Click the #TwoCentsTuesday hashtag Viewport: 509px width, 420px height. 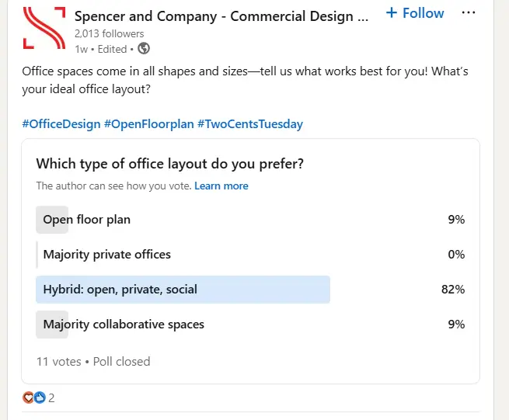point(250,123)
